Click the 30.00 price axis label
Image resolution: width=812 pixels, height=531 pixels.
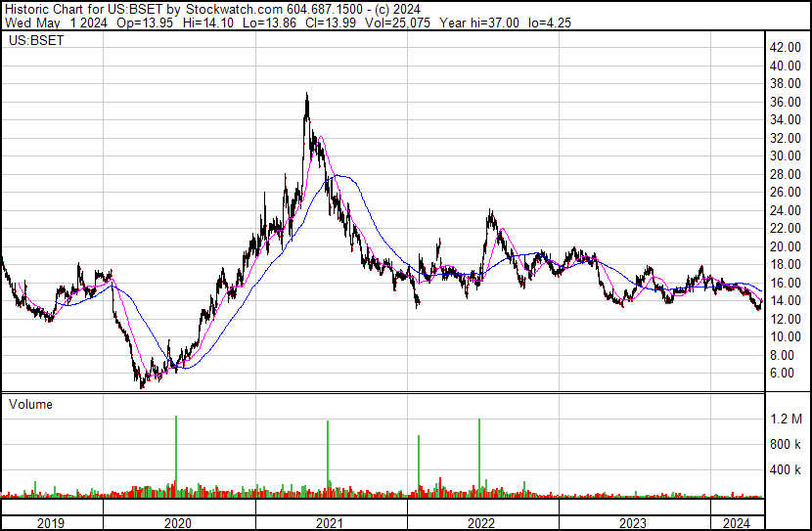pos(786,155)
